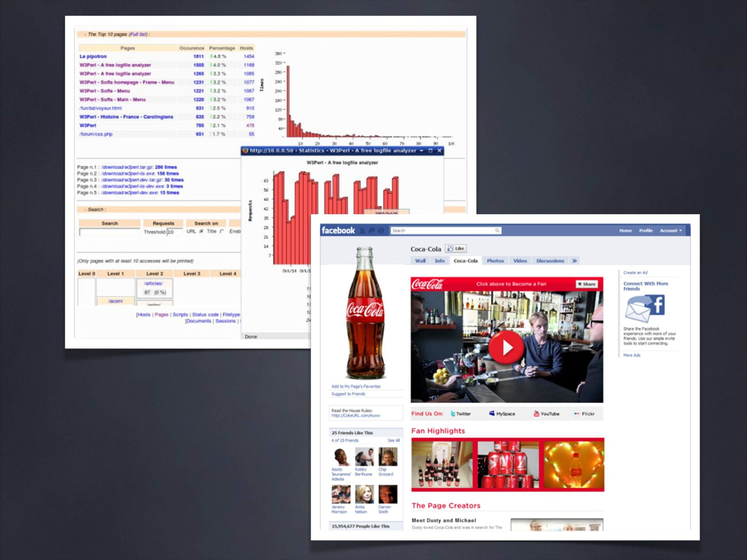Open Fan Highlights stacked cans photo
The width and height of the screenshot is (747, 560).
point(508,464)
